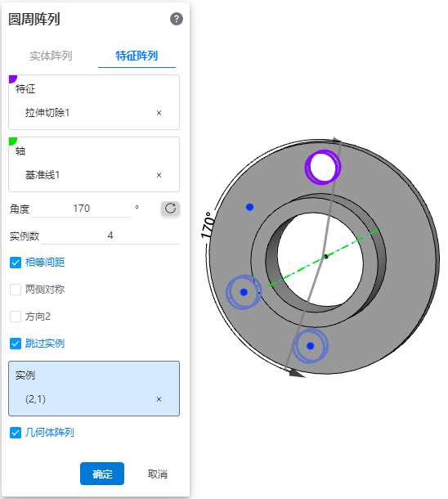Viewport: 448px width, 499px height.
Task: Click the 角度 input field showing 170
Action: (x=82, y=209)
